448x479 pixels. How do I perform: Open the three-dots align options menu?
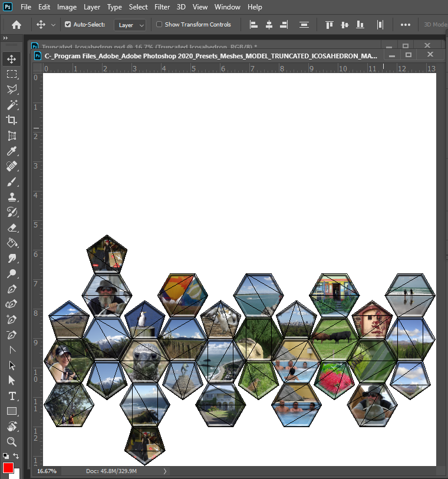click(406, 25)
